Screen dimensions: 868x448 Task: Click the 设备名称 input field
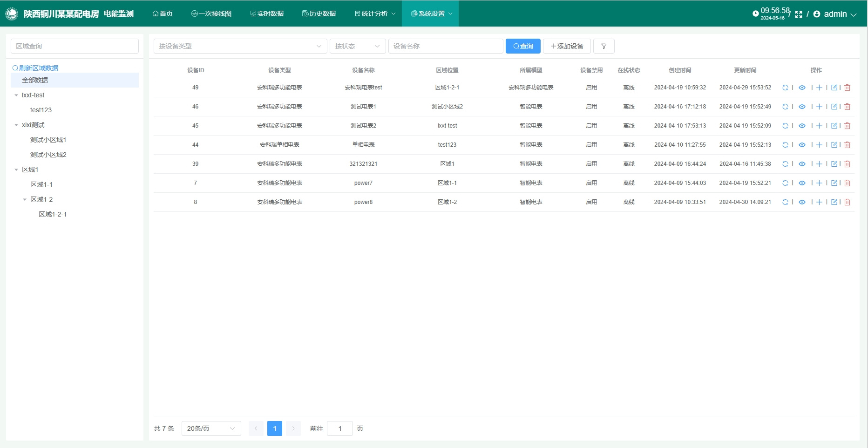445,46
